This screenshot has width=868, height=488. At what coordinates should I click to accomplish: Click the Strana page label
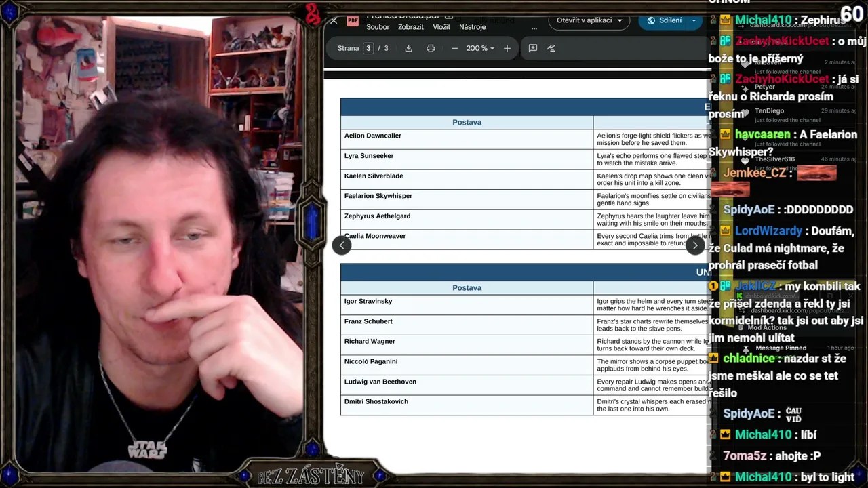tap(348, 48)
